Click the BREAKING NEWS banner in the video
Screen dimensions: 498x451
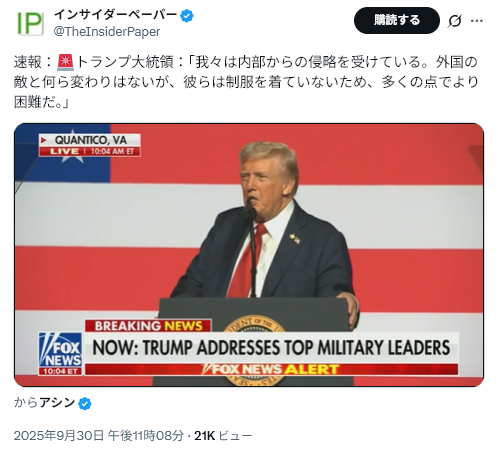tap(148, 326)
